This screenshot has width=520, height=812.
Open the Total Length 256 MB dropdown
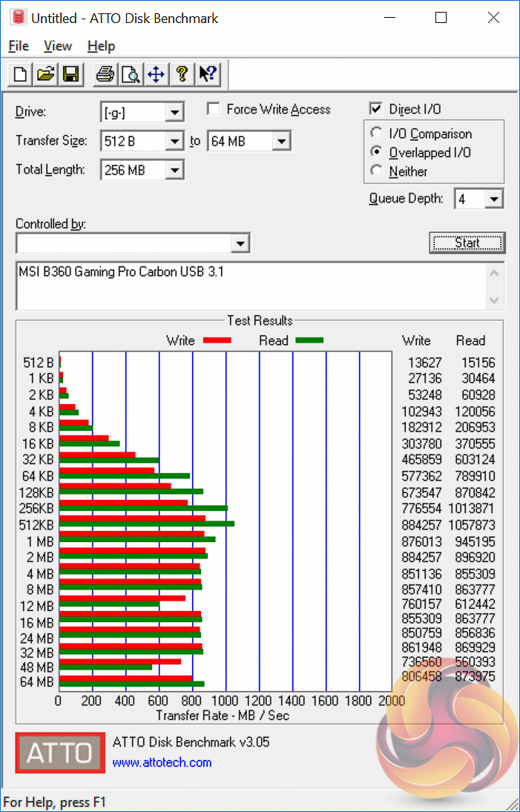click(176, 169)
